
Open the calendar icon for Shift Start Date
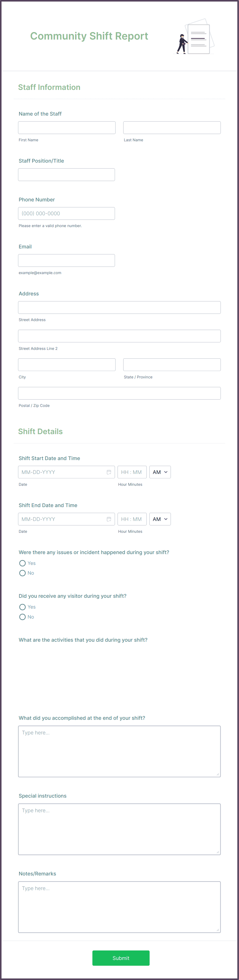tap(109, 472)
